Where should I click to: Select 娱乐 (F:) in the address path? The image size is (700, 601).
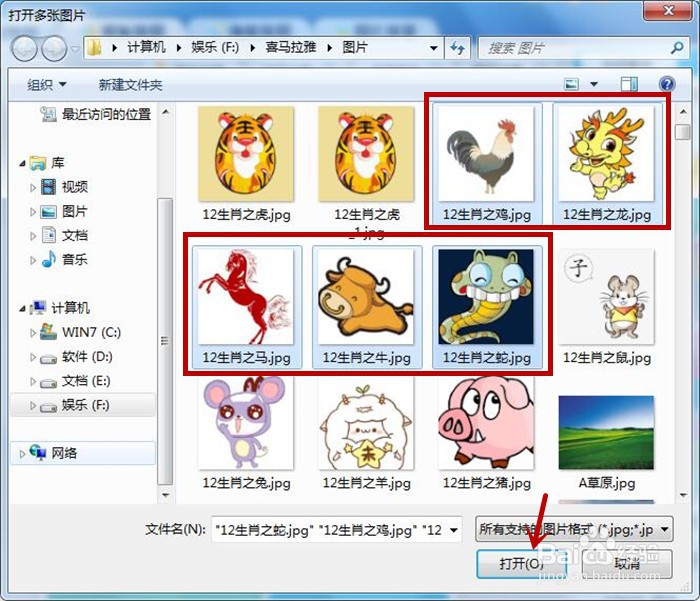(215, 47)
